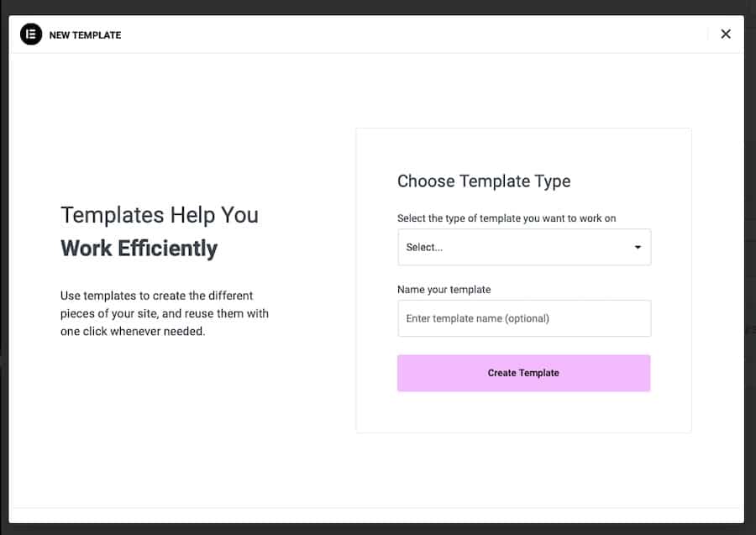The height and width of the screenshot is (535, 756).
Task: Click the "Choose Template Type" heading
Action: pos(484,181)
